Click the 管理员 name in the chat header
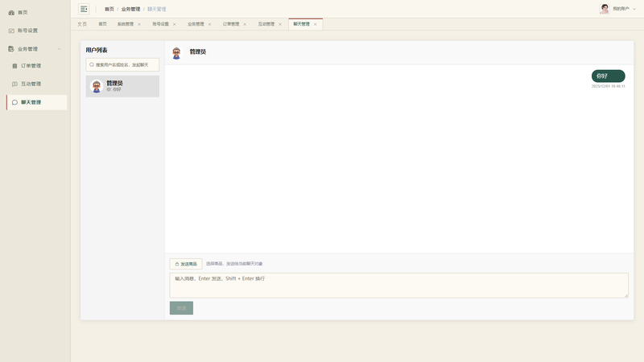Image resolution: width=644 pixels, height=362 pixels. click(x=197, y=51)
